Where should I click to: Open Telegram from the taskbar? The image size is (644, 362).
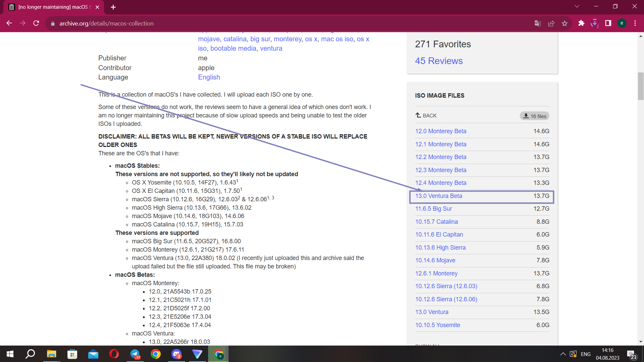pyautogui.click(x=135, y=354)
